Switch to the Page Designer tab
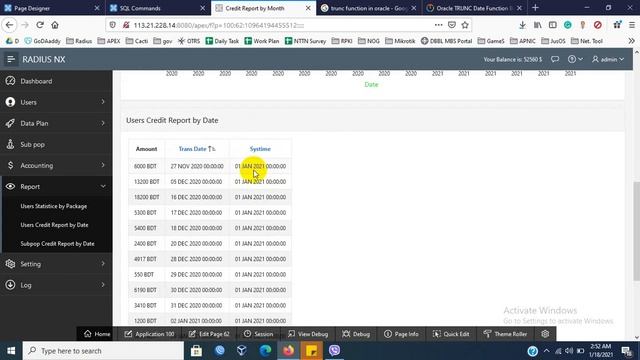Screen dimensions: 640x360 (x=52, y=8)
